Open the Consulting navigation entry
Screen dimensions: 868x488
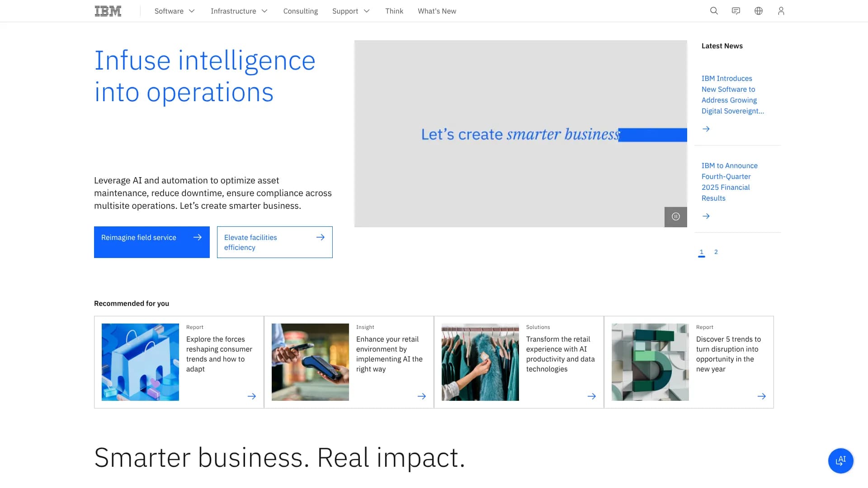[300, 11]
